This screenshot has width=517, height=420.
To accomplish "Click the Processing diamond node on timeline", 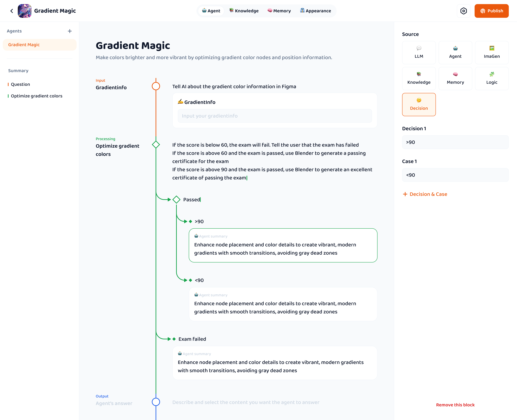I will [156, 145].
